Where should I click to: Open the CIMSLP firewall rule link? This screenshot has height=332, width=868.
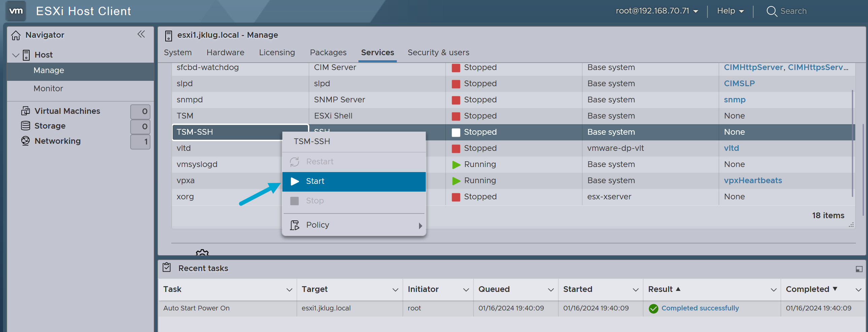coord(739,83)
